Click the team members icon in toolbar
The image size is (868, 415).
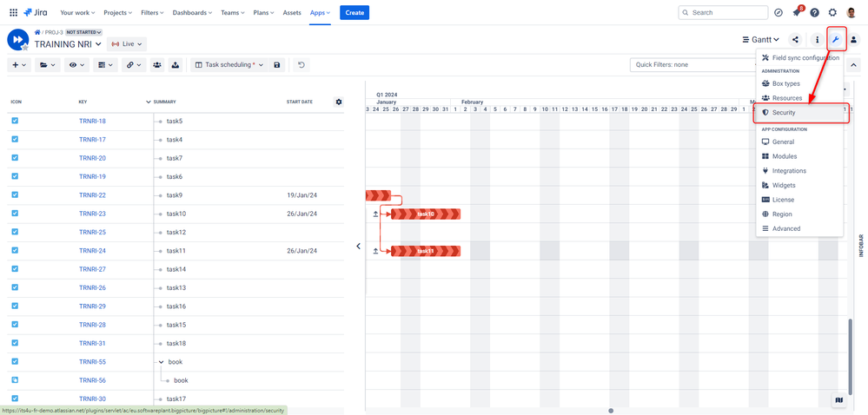click(157, 65)
